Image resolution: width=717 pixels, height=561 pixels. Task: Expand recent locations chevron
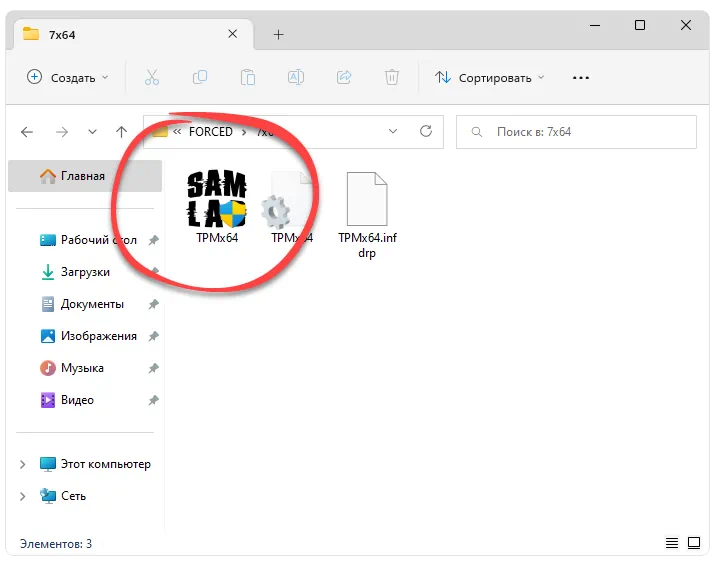(x=92, y=132)
